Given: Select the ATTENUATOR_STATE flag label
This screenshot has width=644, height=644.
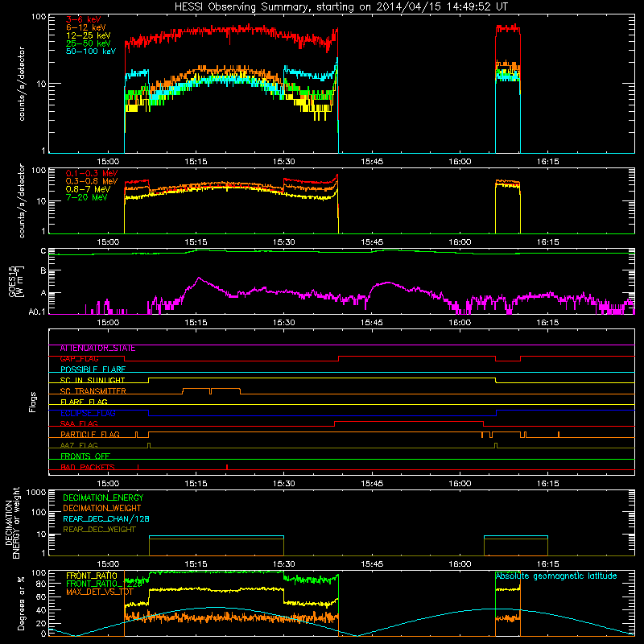Looking at the screenshot, I should [97, 349].
